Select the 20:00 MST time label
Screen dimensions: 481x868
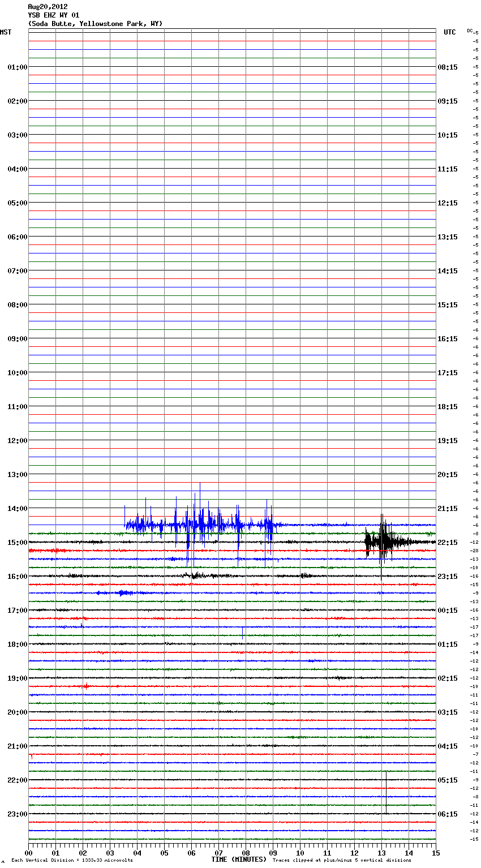[x=18, y=712]
